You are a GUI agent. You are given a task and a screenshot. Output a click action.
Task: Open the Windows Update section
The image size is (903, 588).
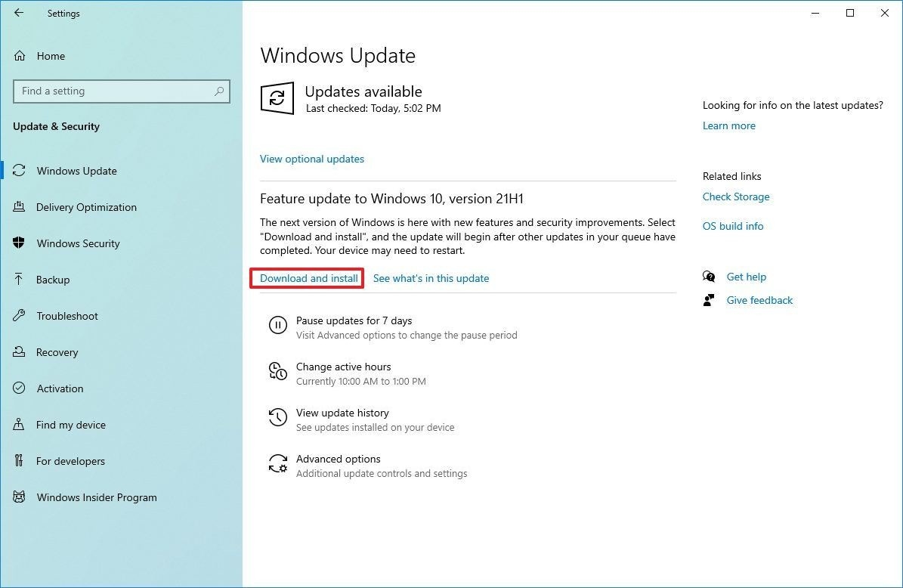[x=76, y=171]
